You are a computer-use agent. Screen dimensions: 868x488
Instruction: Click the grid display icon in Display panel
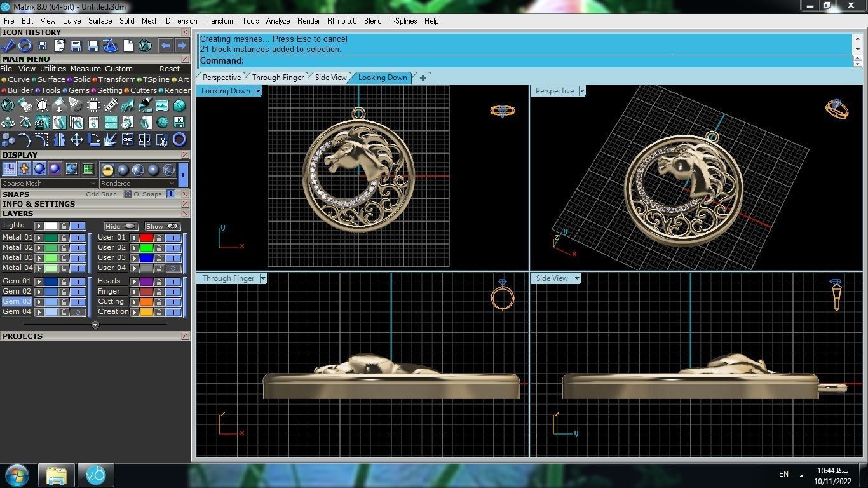(8, 169)
